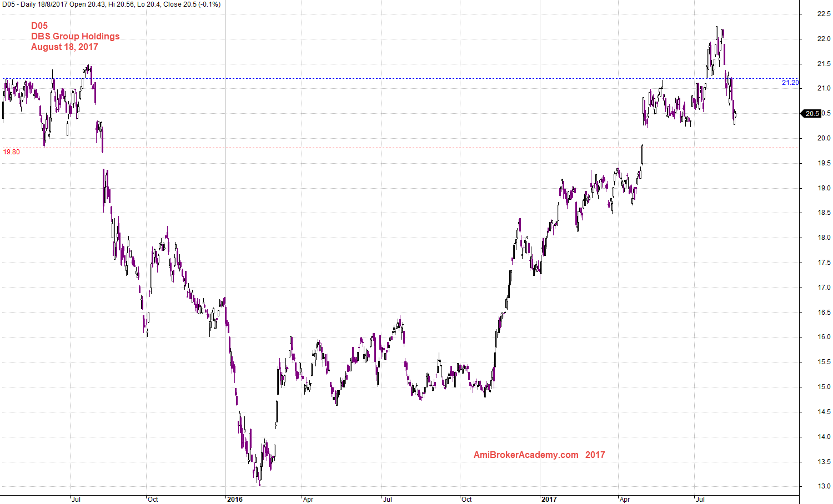Click the 18.5 price axis label
The width and height of the screenshot is (833, 504).
coord(824,213)
